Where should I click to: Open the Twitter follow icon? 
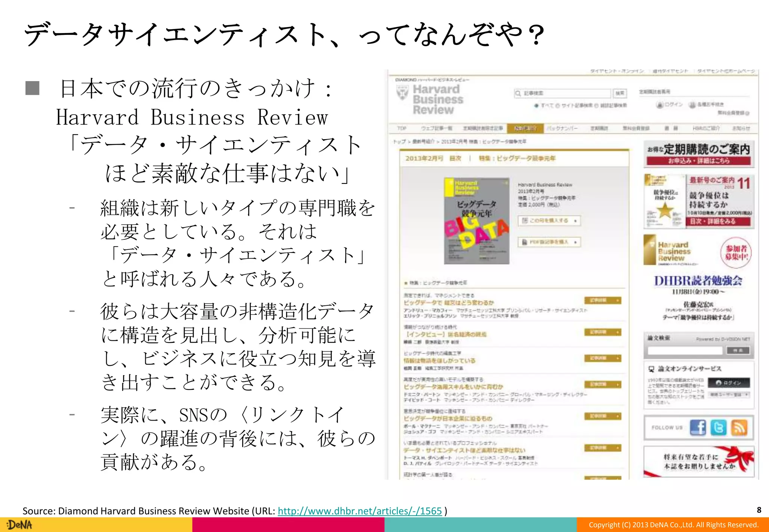[718, 427]
